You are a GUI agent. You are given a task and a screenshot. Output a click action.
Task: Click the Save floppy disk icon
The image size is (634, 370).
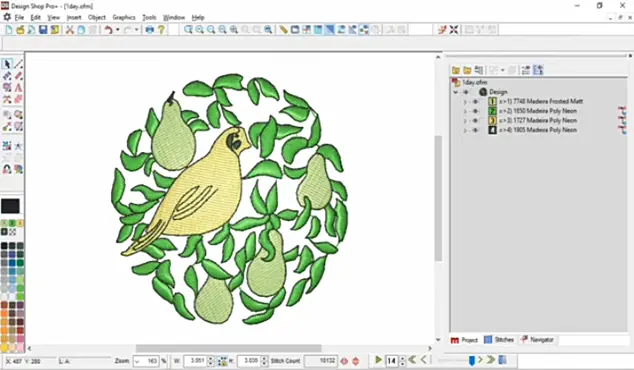[x=43, y=30]
